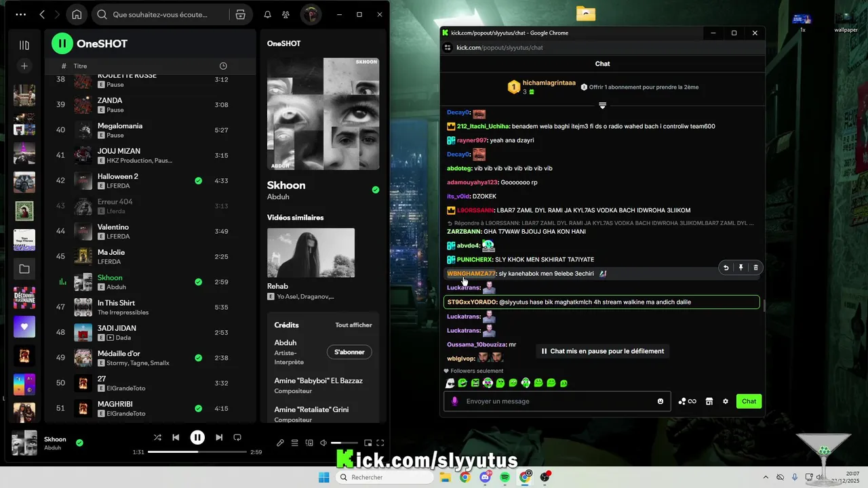Image resolution: width=868 pixels, height=488 pixels.
Task: Toggle saved check next to Skhoon title in panel
Action: 376,190
